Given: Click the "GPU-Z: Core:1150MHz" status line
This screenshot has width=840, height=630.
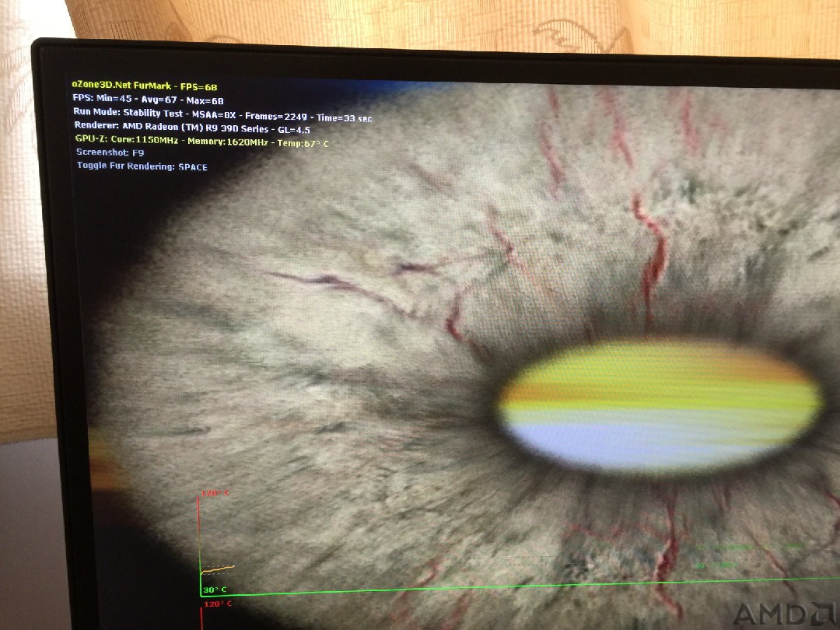Looking at the screenshot, I should tap(202, 142).
